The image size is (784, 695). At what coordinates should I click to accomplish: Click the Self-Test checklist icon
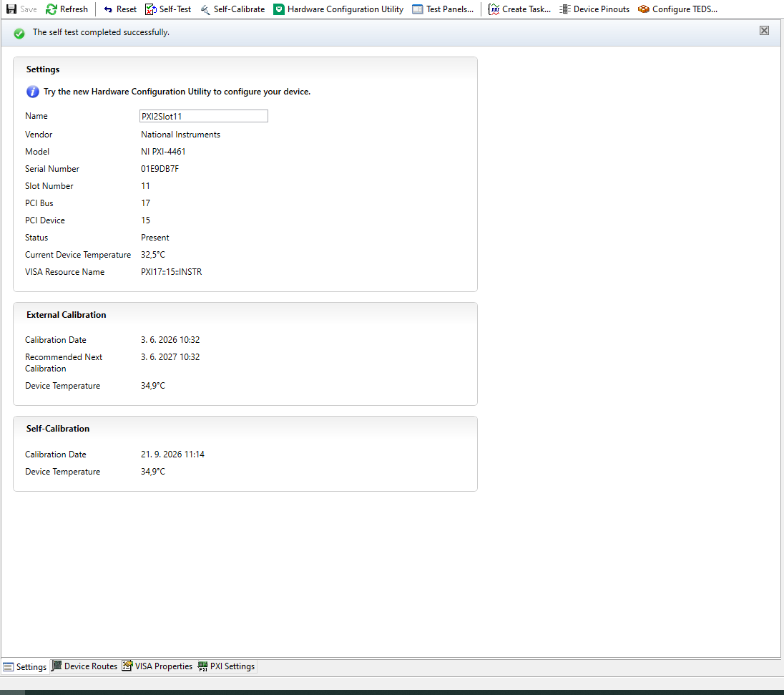pyautogui.click(x=150, y=9)
